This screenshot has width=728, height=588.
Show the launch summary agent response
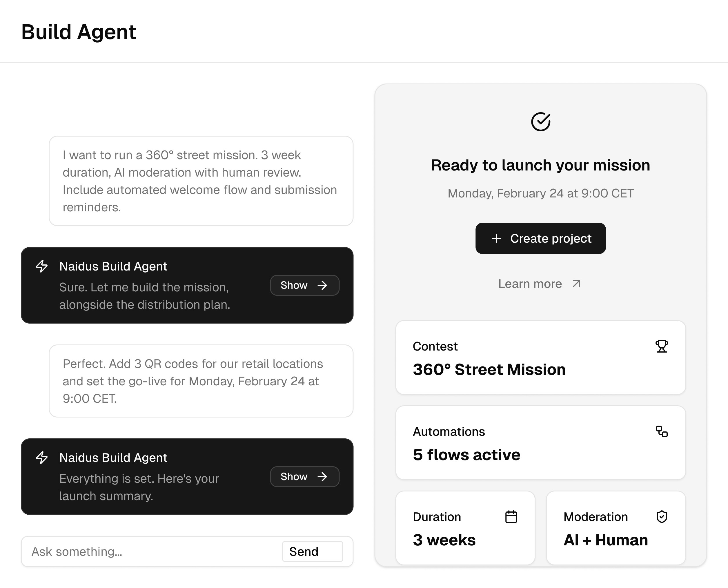pyautogui.click(x=304, y=477)
